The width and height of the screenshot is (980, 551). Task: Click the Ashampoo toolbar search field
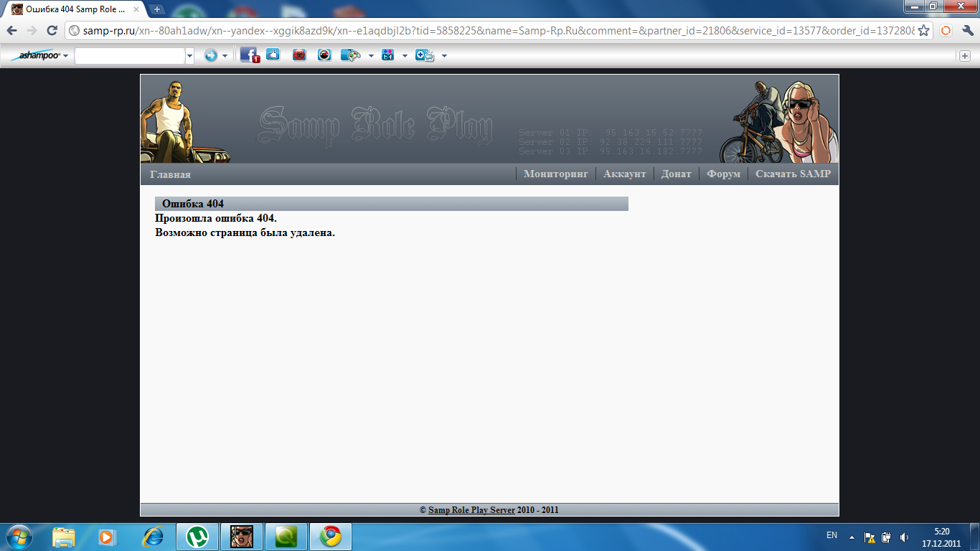129,55
